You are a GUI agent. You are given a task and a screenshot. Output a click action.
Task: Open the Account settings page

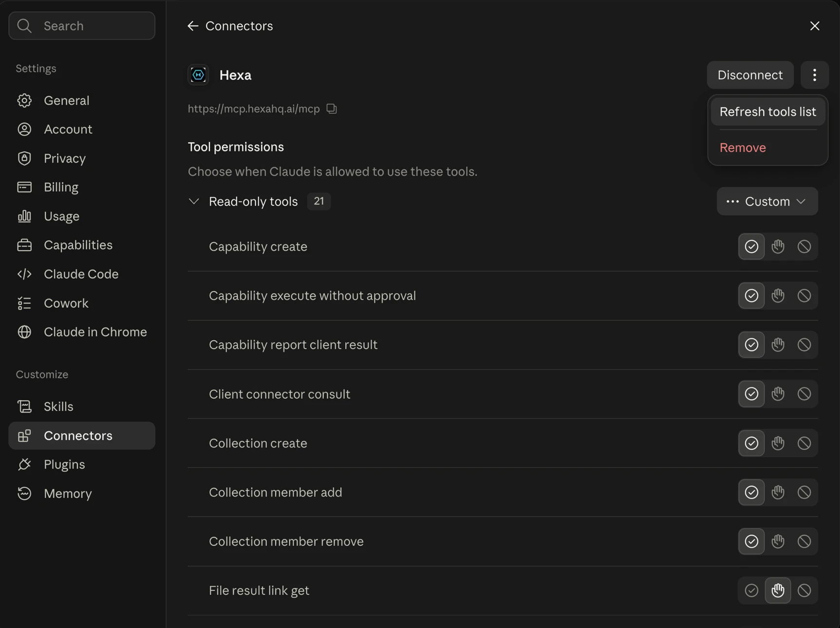pyautogui.click(x=82, y=129)
